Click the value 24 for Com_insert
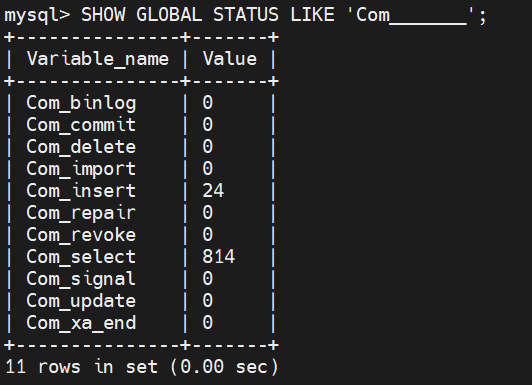 click(x=213, y=191)
